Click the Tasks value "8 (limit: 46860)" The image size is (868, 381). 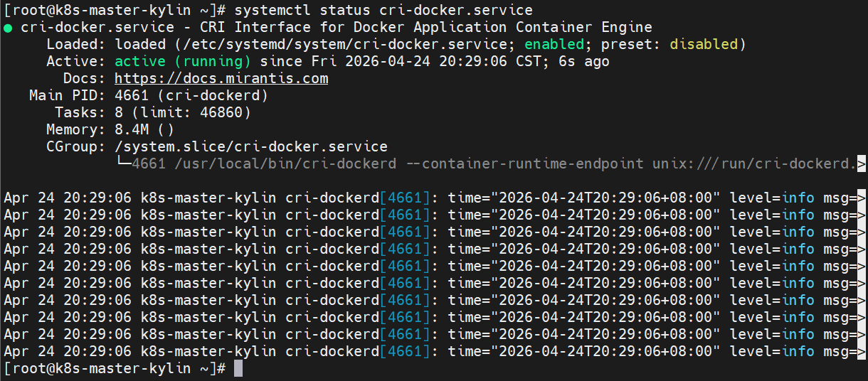[x=183, y=112]
